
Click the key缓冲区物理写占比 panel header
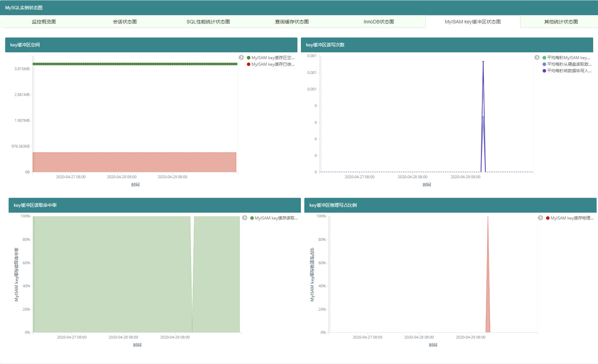450,205
